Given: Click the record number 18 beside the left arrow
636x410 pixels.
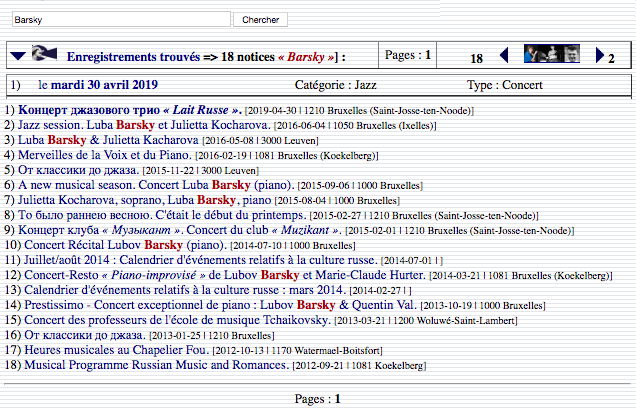Looking at the screenshot, I should point(476,59).
